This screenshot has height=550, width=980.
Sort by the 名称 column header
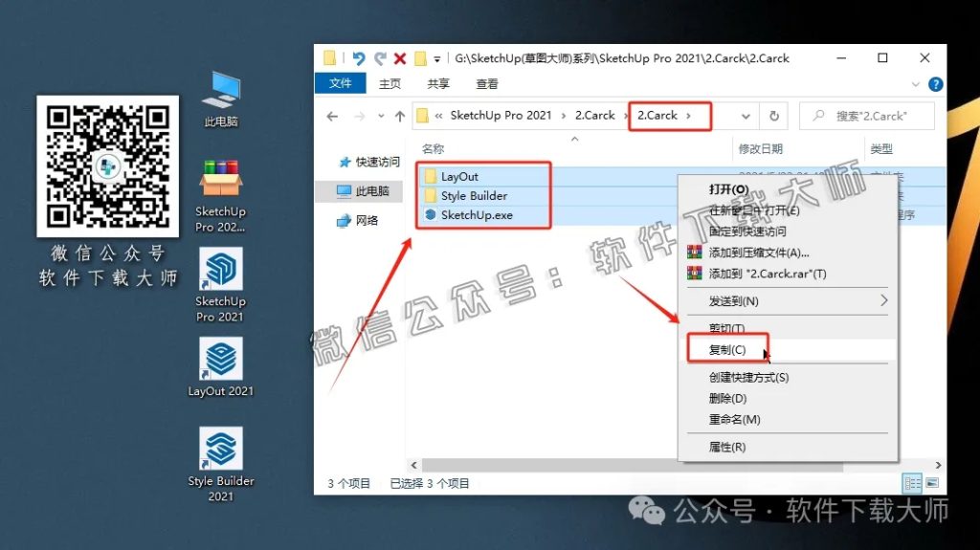(x=434, y=149)
